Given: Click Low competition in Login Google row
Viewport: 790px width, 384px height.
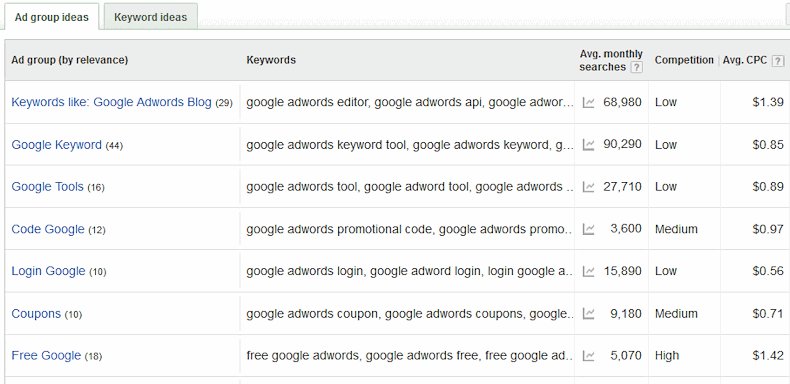Looking at the screenshot, I should [x=666, y=271].
